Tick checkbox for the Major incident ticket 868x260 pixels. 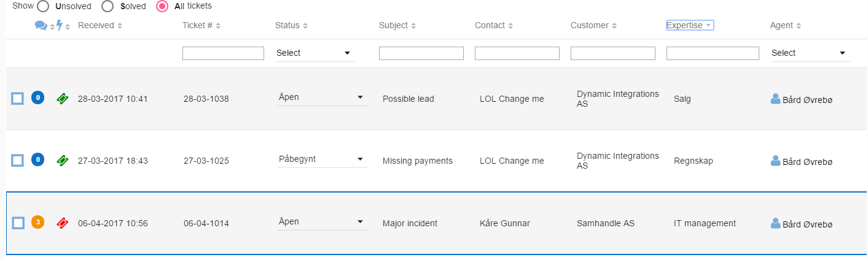(x=18, y=223)
